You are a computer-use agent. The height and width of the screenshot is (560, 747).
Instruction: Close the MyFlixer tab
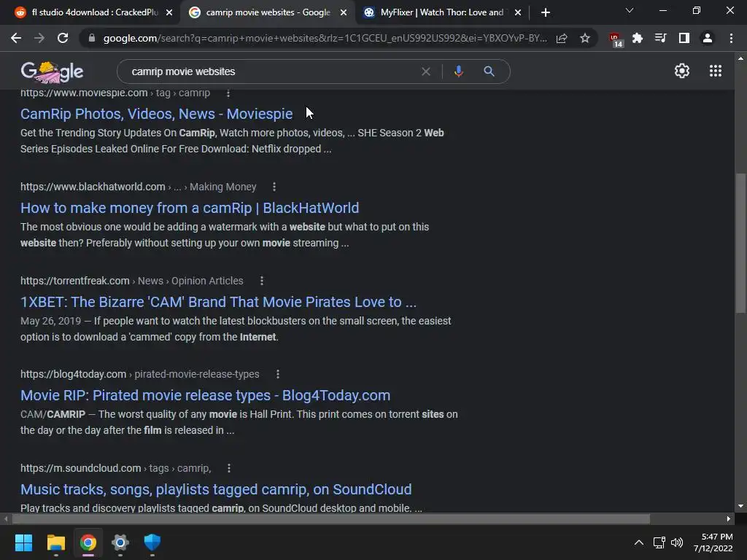[x=518, y=12]
